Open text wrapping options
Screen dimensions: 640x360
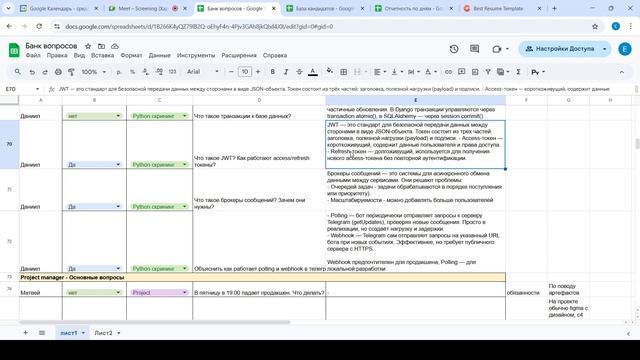413,72
